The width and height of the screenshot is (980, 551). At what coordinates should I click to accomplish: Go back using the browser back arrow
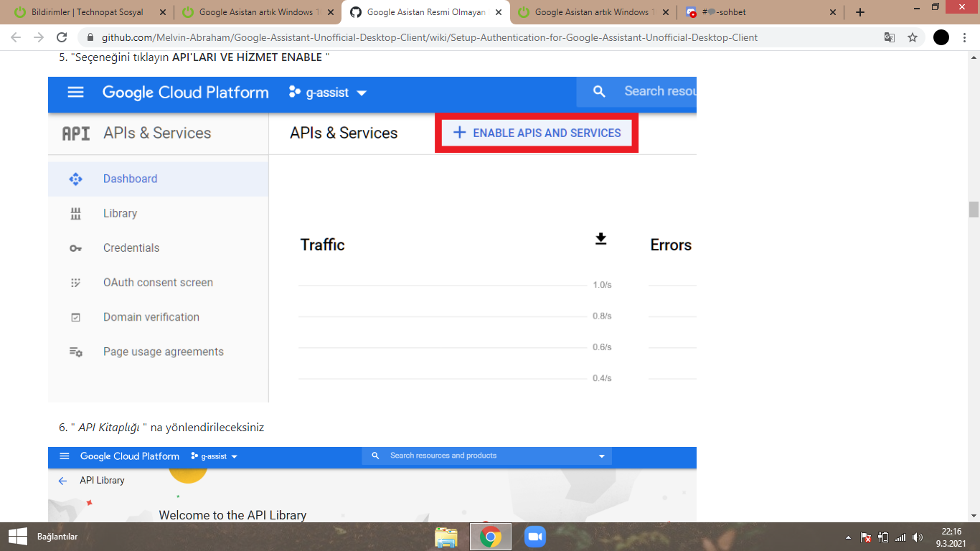[16, 37]
